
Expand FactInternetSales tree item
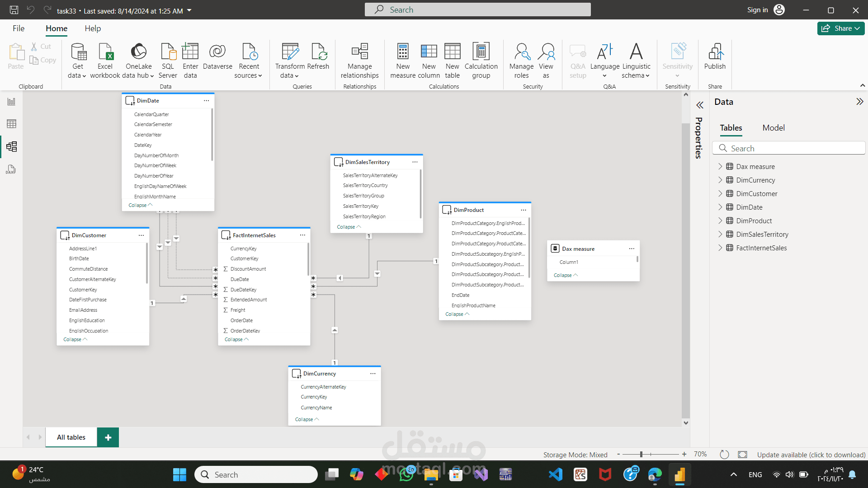click(x=720, y=248)
